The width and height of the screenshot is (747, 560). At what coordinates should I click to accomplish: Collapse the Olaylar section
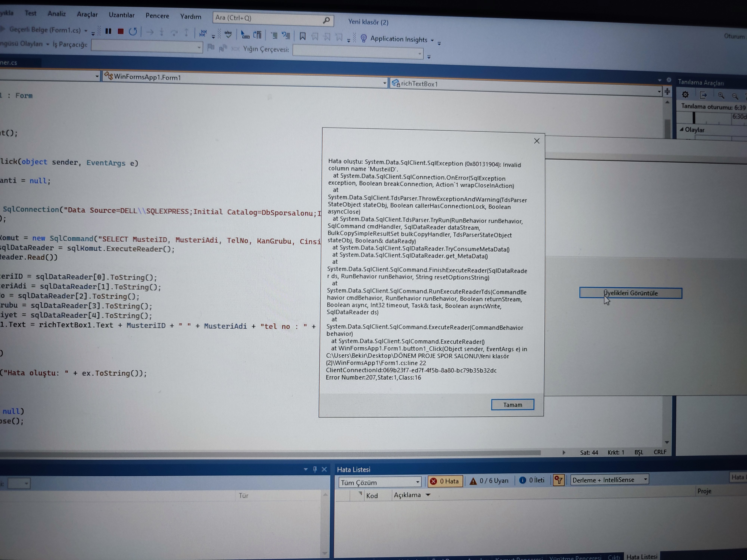[x=682, y=129]
